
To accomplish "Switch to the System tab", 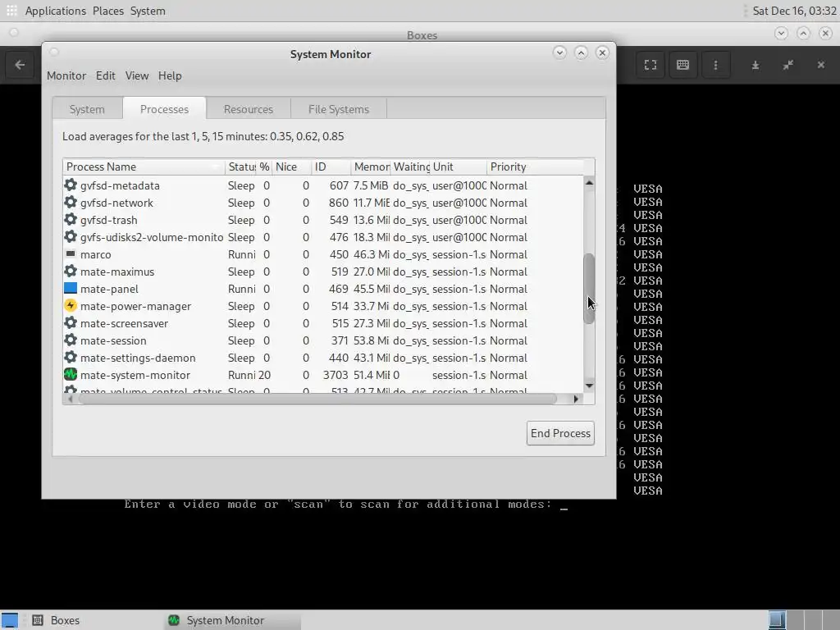I will pos(87,109).
